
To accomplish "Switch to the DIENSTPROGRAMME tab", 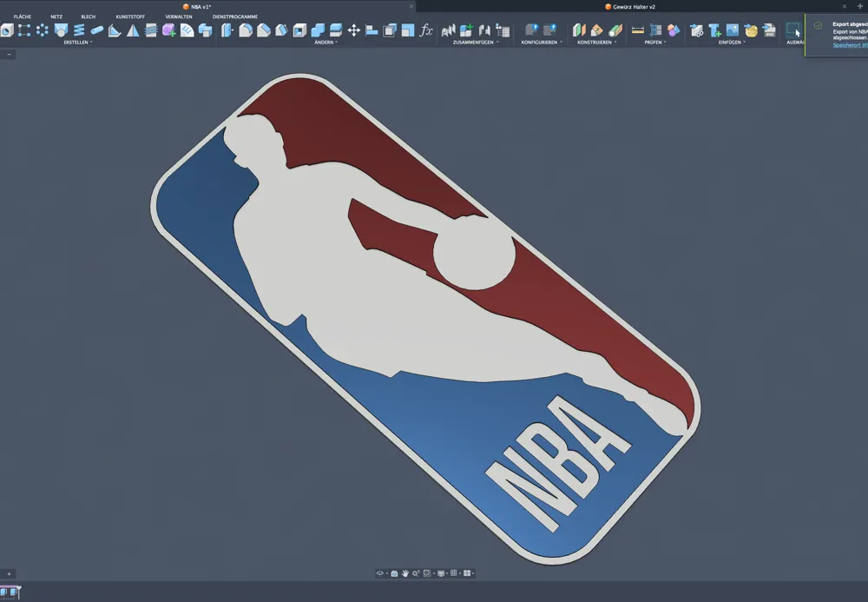I will (x=234, y=17).
